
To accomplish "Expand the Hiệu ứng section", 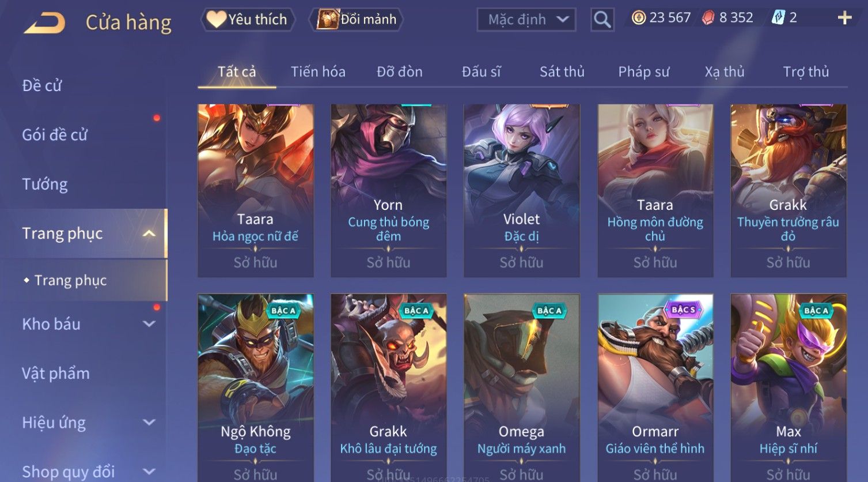I will 149,423.
